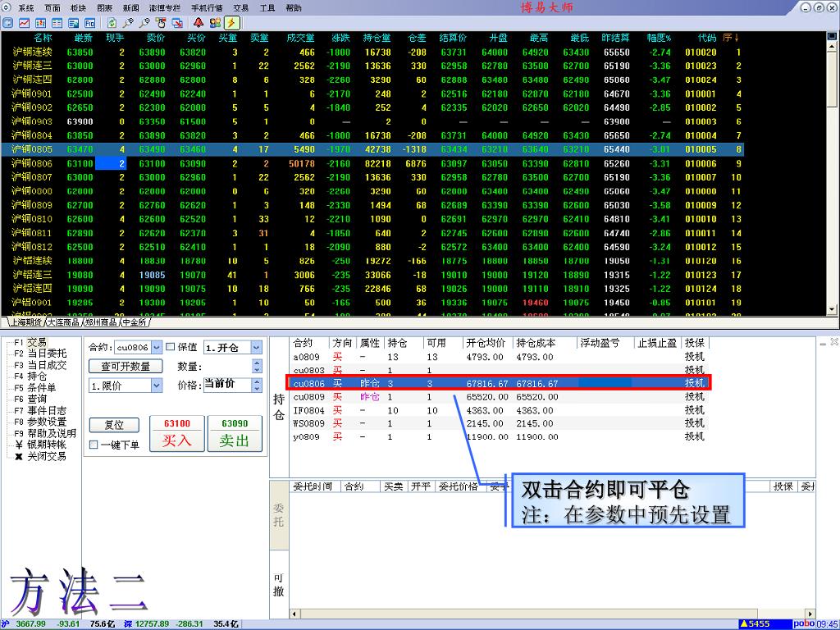The width and height of the screenshot is (840, 630).
Task: Toggle the 保值 checkbox
Action: 171,347
